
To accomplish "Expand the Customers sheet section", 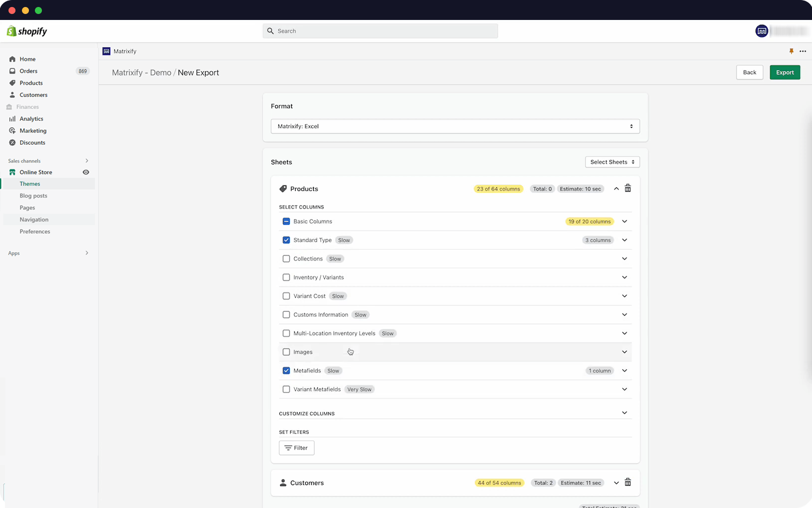I will [x=616, y=483].
